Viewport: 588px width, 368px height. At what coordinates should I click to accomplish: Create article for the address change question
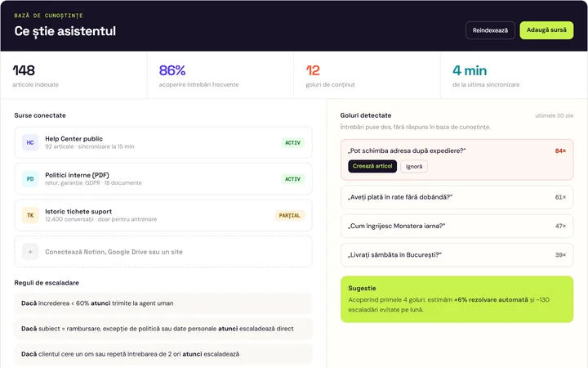[x=372, y=166]
